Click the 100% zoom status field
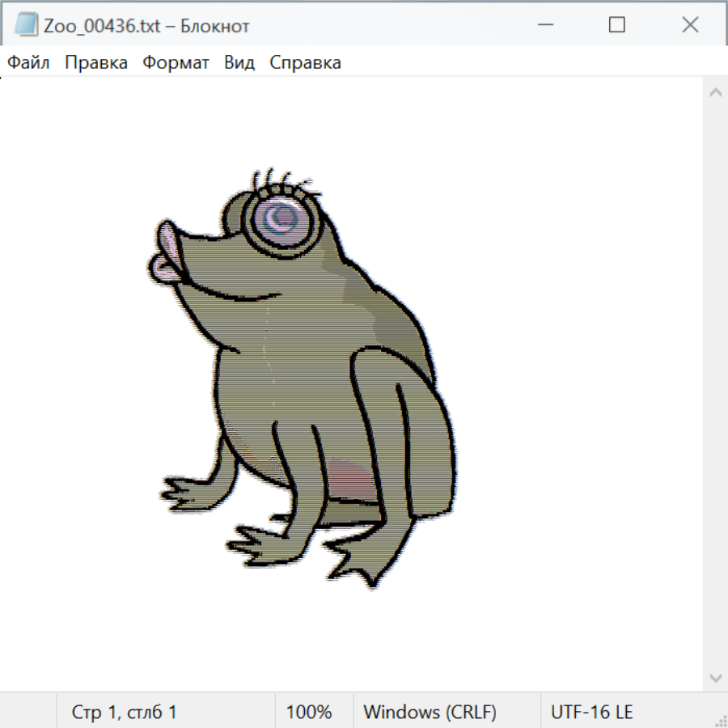The image size is (728, 728). point(309,712)
